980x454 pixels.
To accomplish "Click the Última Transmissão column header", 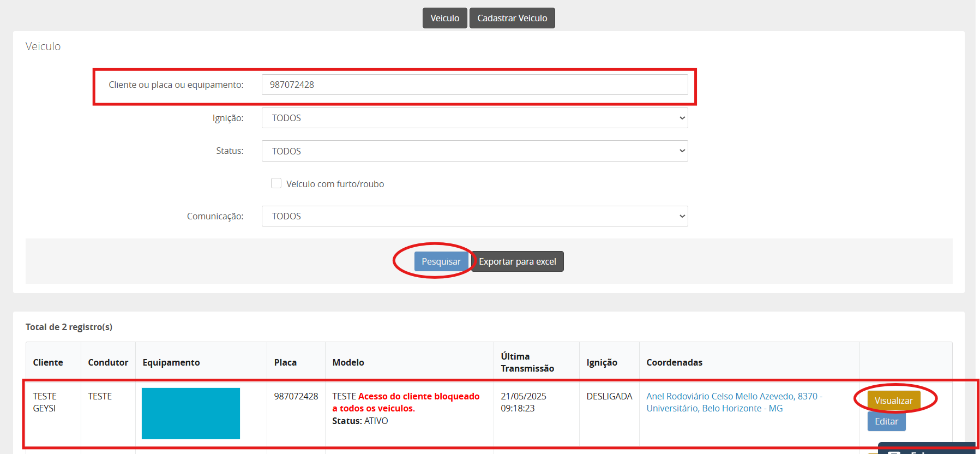I will (527, 362).
